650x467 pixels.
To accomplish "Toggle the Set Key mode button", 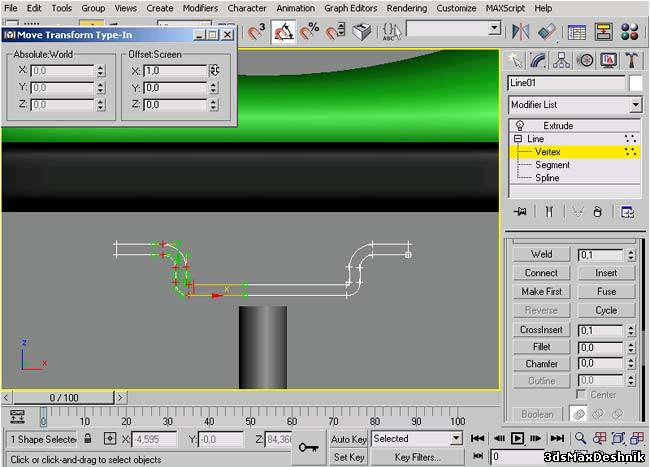I will tap(349, 457).
